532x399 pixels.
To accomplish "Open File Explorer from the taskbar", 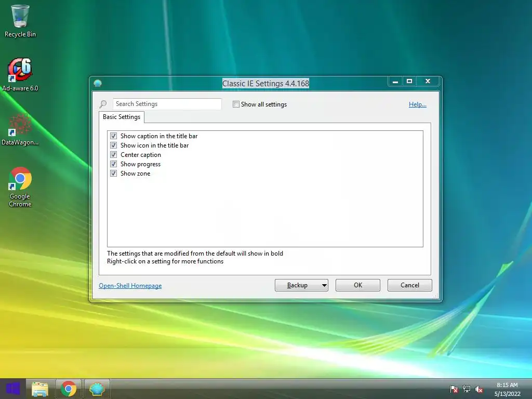I will click(x=40, y=389).
